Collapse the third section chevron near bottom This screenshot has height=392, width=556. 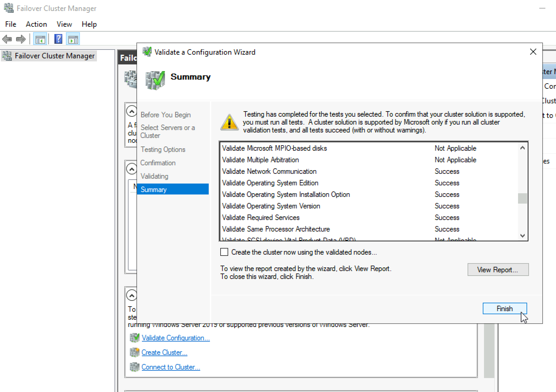click(132, 295)
